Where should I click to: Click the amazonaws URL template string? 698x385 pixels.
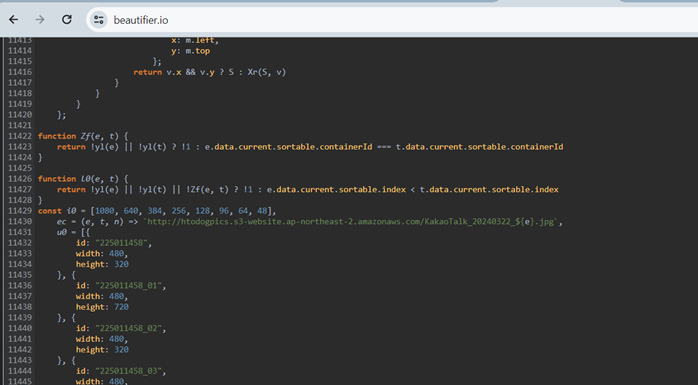352,222
